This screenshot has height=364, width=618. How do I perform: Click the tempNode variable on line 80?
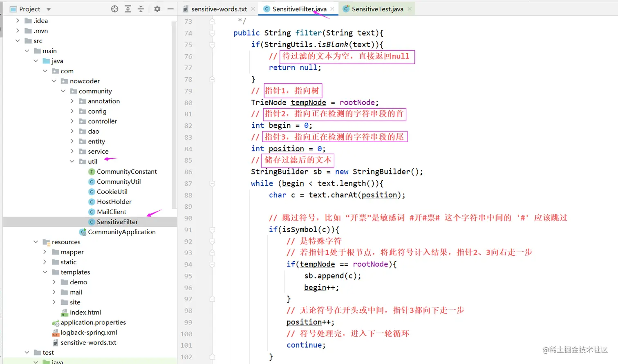click(x=308, y=103)
